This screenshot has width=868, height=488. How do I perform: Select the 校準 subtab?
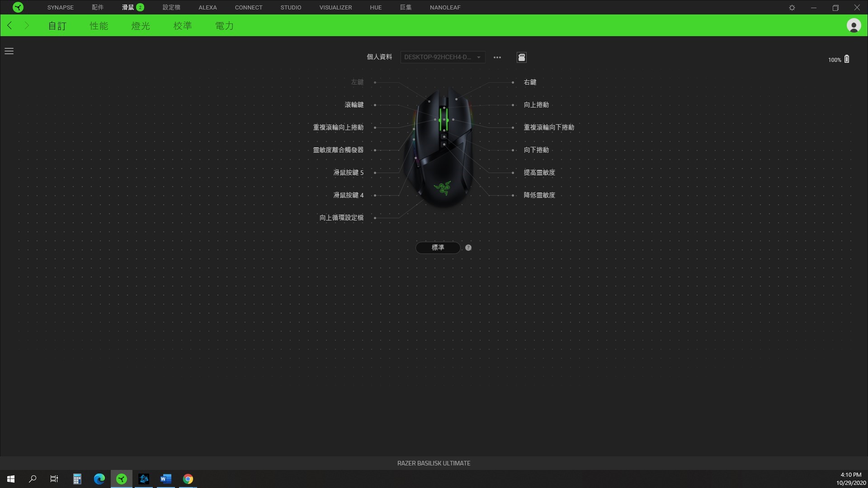[183, 26]
